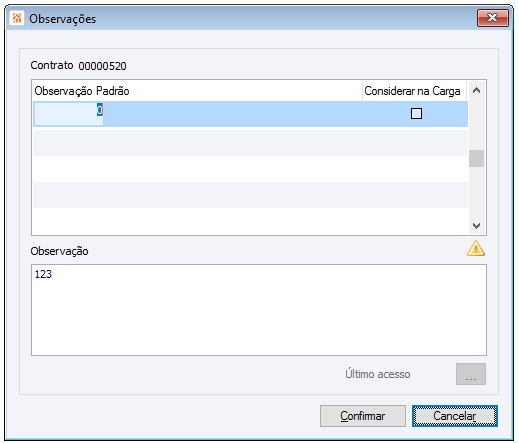Viewport: 519px width, 443px height.
Task: Open the Último acesso ellipsis button
Action: pyautogui.click(x=471, y=374)
